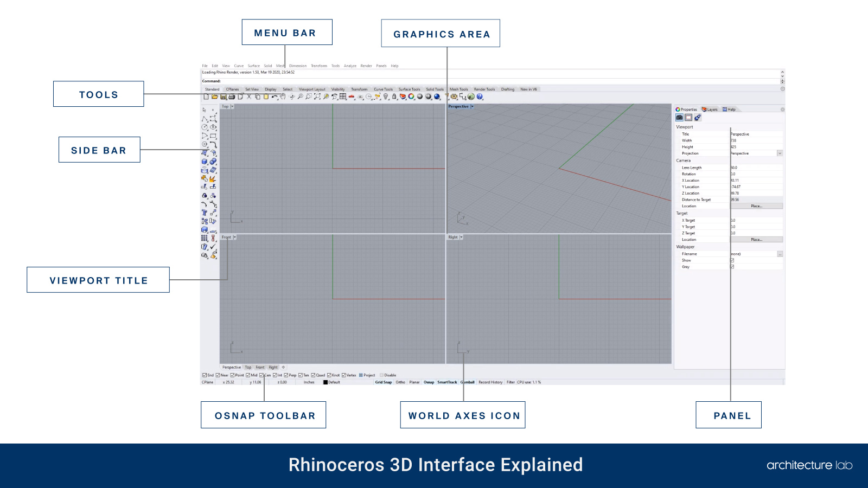Open the File menu
The image size is (868, 488).
click(x=205, y=66)
